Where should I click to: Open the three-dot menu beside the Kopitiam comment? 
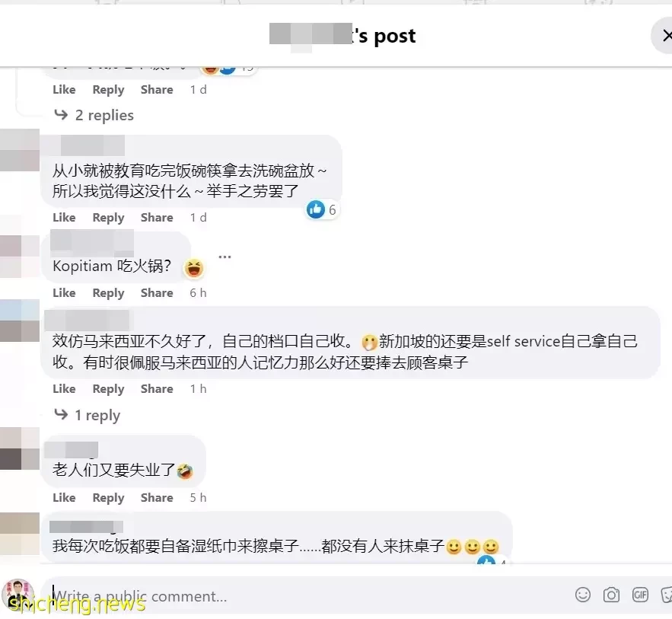click(x=225, y=257)
